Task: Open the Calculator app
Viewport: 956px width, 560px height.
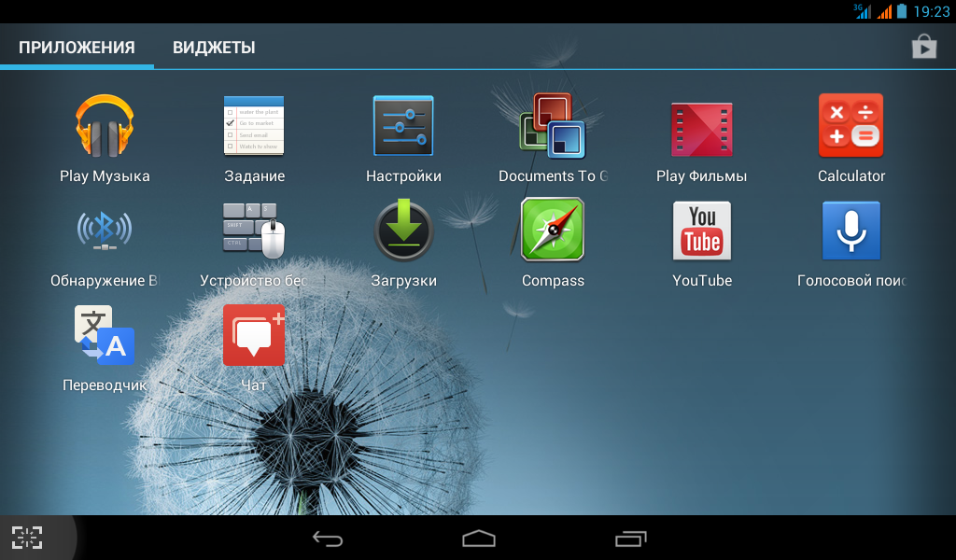Action: tap(851, 125)
